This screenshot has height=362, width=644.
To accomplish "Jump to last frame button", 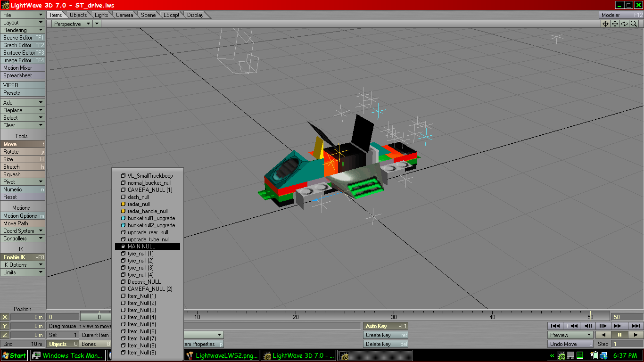I will click(x=636, y=326).
